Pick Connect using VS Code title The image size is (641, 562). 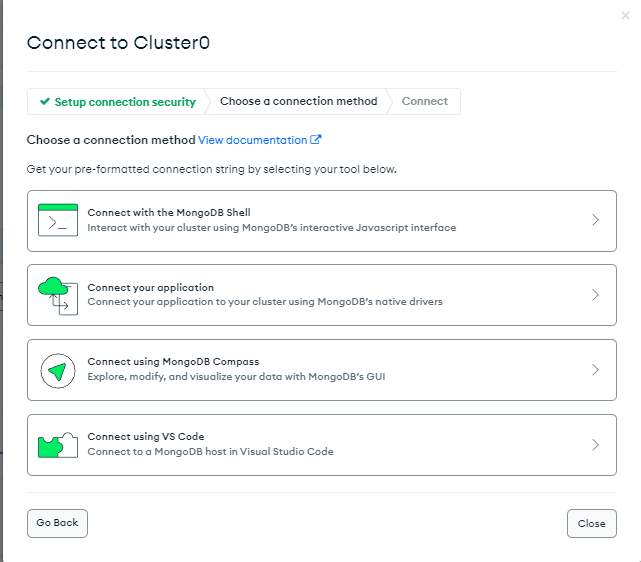(x=146, y=437)
